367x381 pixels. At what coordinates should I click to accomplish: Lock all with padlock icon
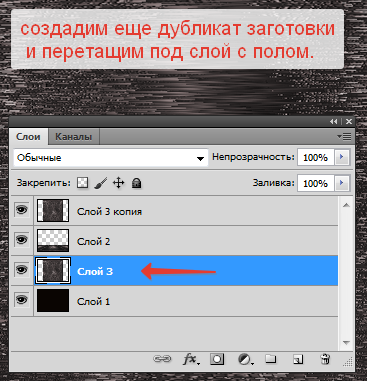tap(136, 183)
